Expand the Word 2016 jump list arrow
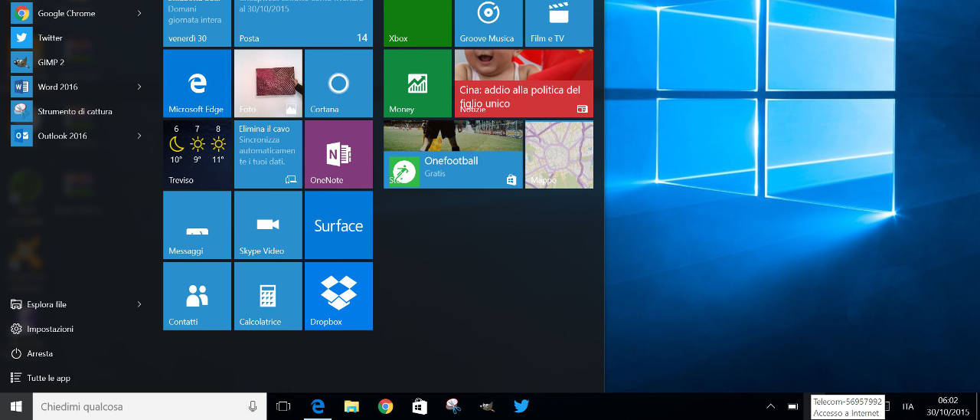This screenshot has width=980, height=420. pos(139,87)
